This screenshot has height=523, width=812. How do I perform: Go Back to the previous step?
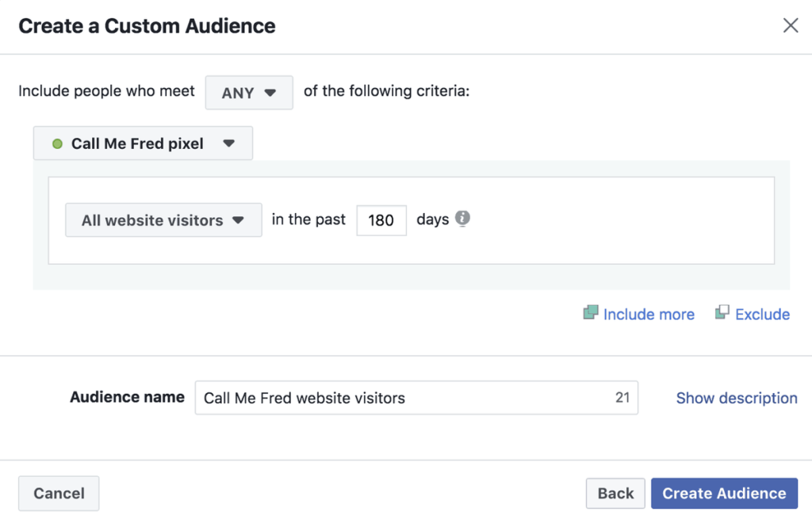coord(615,494)
